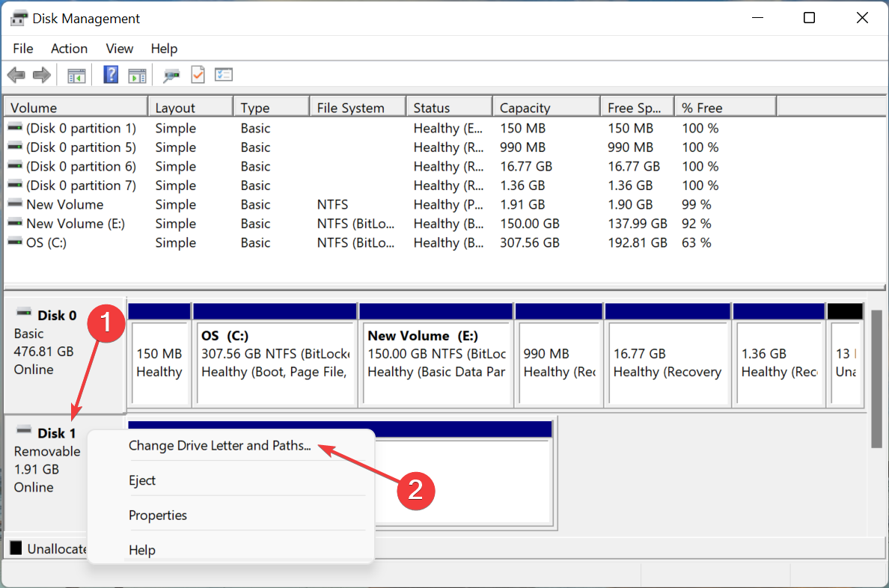Open Help using the blue question mark icon
The height and width of the screenshot is (588, 889).
(110, 74)
